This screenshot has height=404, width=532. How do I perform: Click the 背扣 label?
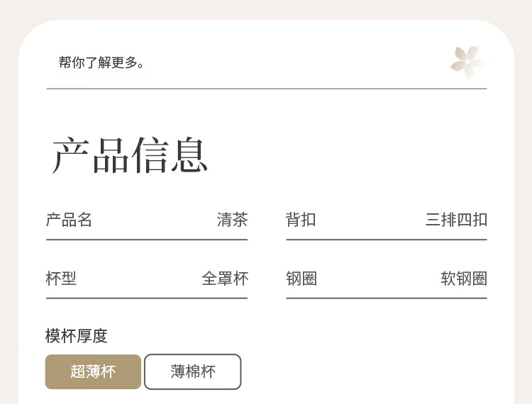click(301, 220)
